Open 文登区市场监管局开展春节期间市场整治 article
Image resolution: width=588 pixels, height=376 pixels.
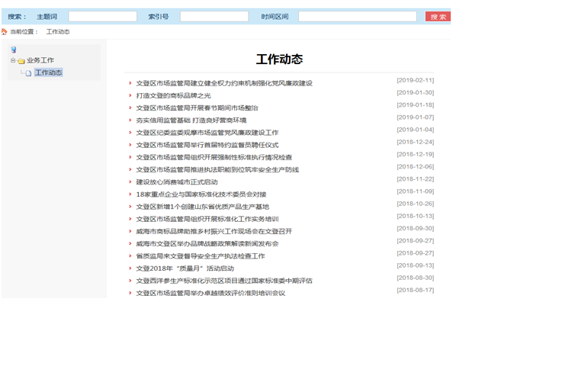click(x=197, y=108)
